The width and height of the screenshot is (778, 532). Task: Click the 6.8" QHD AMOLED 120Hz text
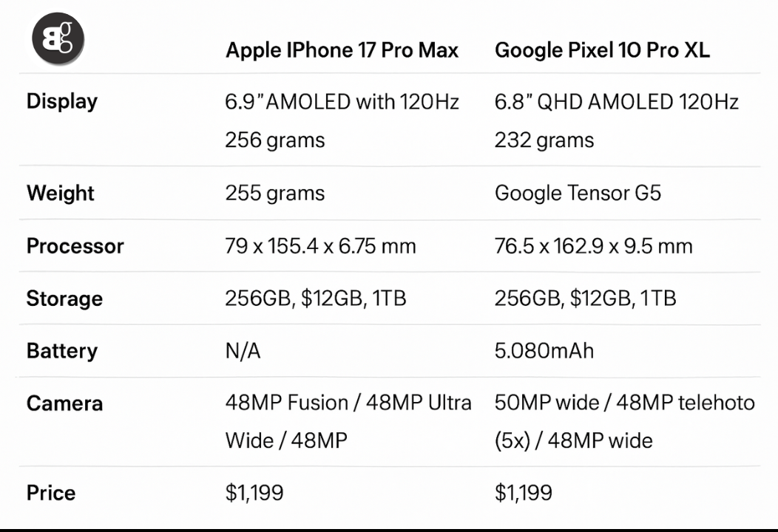point(616,102)
